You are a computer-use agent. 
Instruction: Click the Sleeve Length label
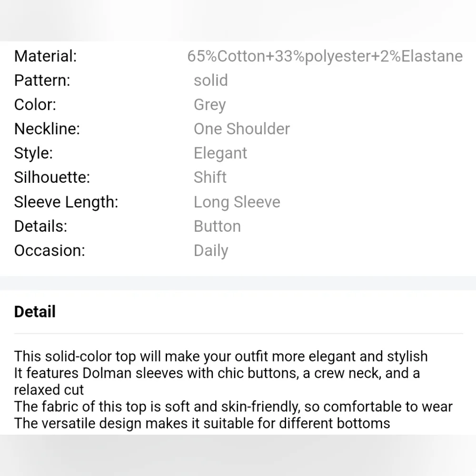[66, 202]
